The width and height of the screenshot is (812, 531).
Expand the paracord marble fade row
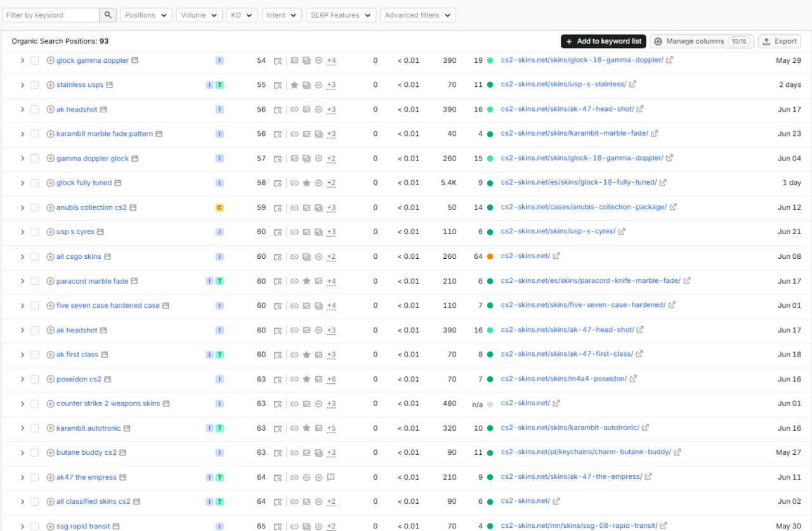point(22,281)
